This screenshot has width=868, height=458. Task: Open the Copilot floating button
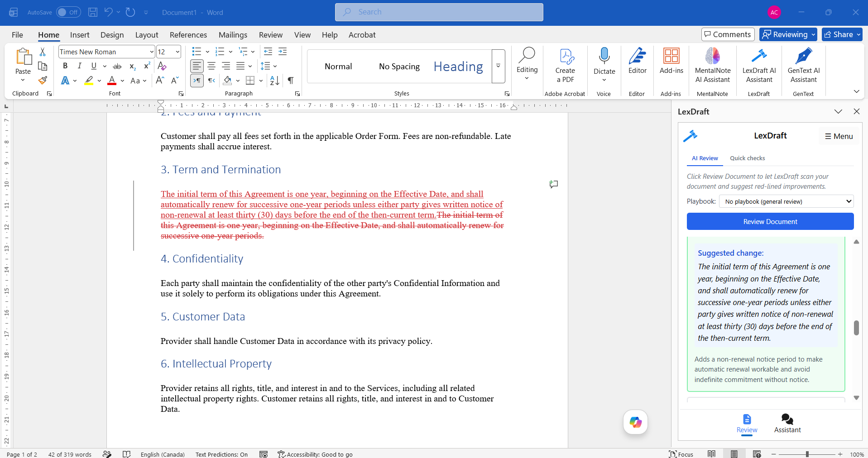[635, 422]
